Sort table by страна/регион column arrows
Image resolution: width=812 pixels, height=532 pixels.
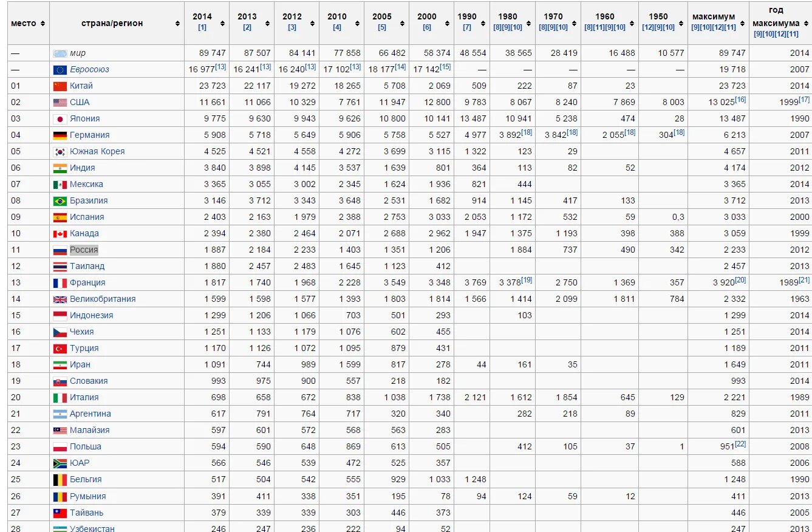(177, 23)
